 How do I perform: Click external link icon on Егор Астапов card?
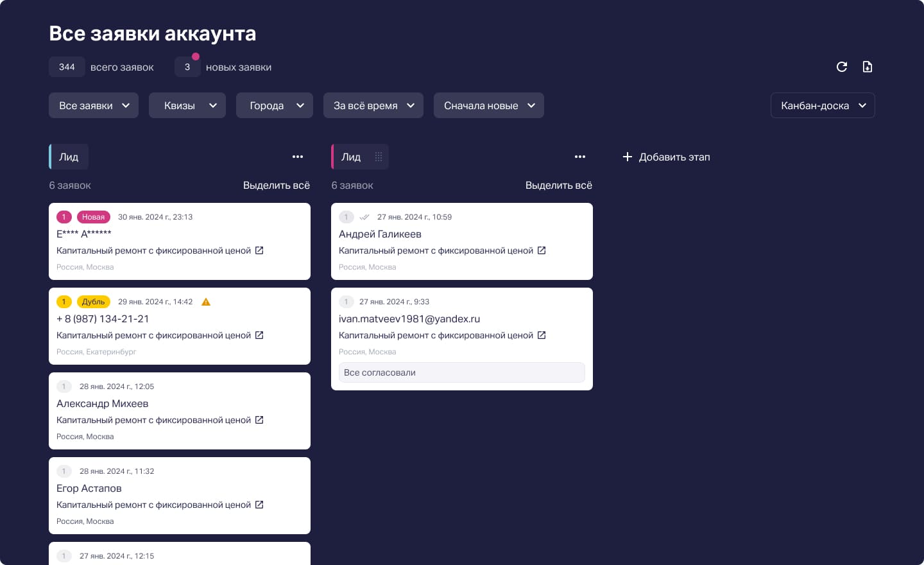click(259, 505)
